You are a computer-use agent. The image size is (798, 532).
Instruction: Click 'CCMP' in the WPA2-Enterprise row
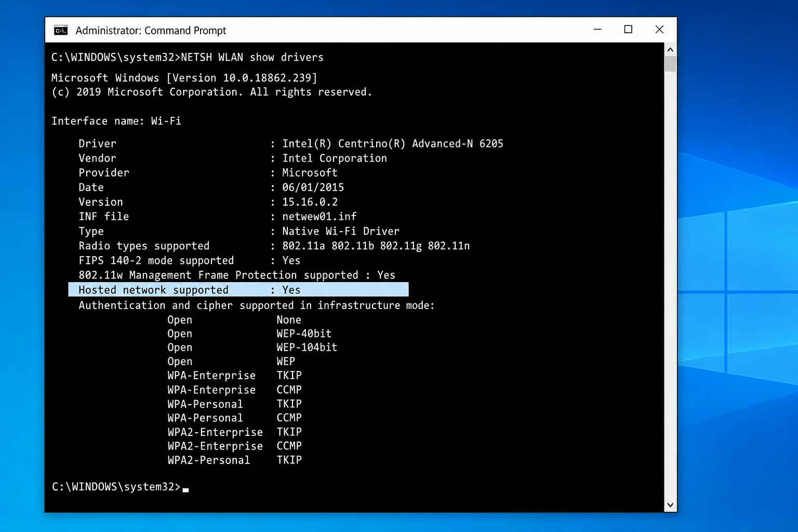(x=289, y=446)
